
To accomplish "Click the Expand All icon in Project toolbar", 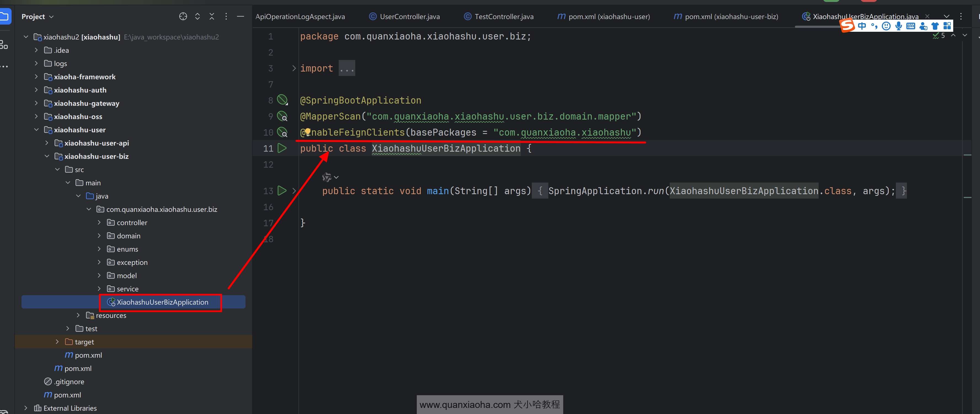I will point(197,16).
